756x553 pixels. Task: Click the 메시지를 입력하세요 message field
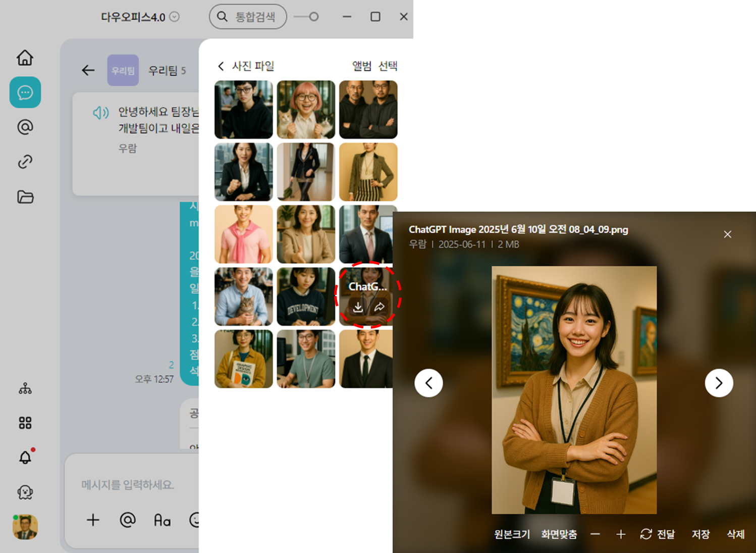point(128,485)
